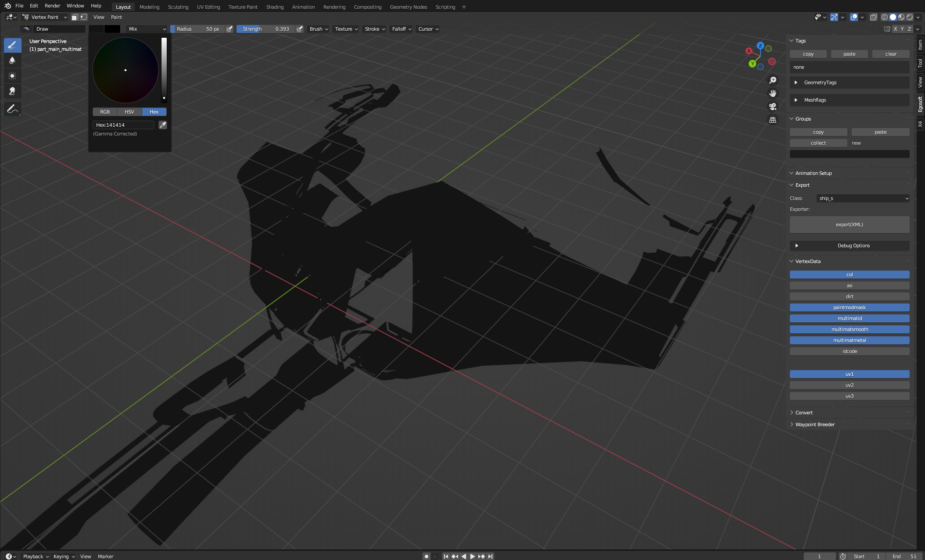Switch to the UV Editing workspace tab
This screenshot has width=925, height=560.
208,7
